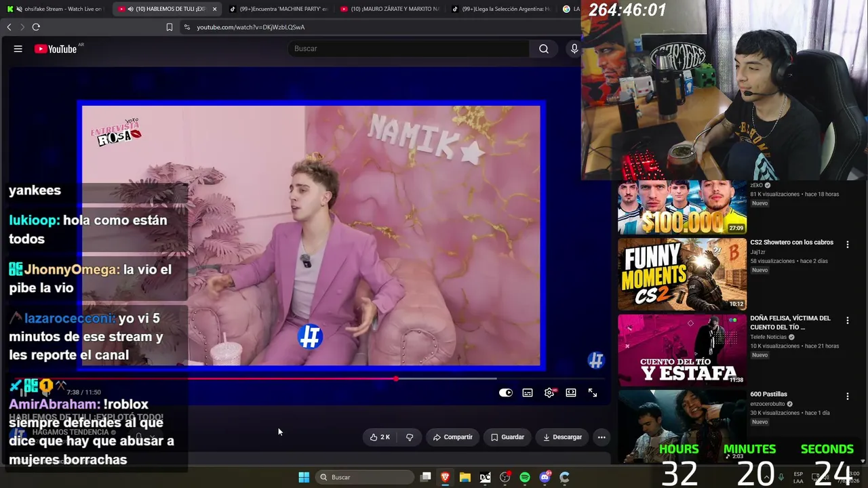Like the video with thumbs up
The width and height of the screenshot is (868, 488).
[380, 437]
